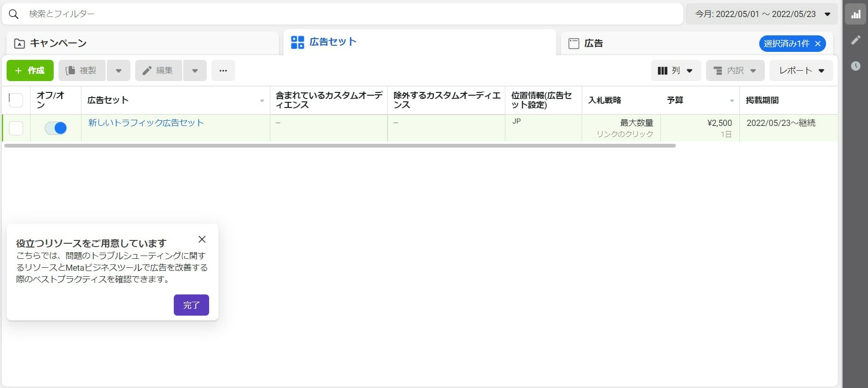Switch to the 広告 tab

[659, 43]
